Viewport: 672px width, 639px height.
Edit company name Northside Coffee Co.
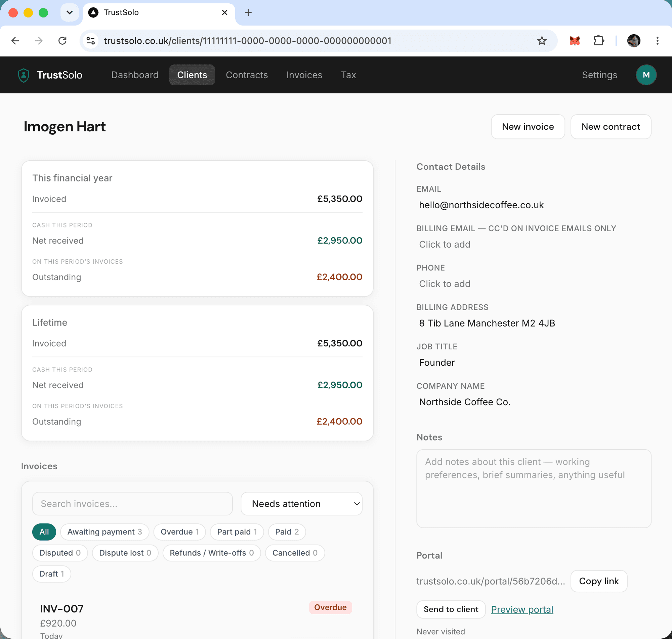(x=465, y=402)
